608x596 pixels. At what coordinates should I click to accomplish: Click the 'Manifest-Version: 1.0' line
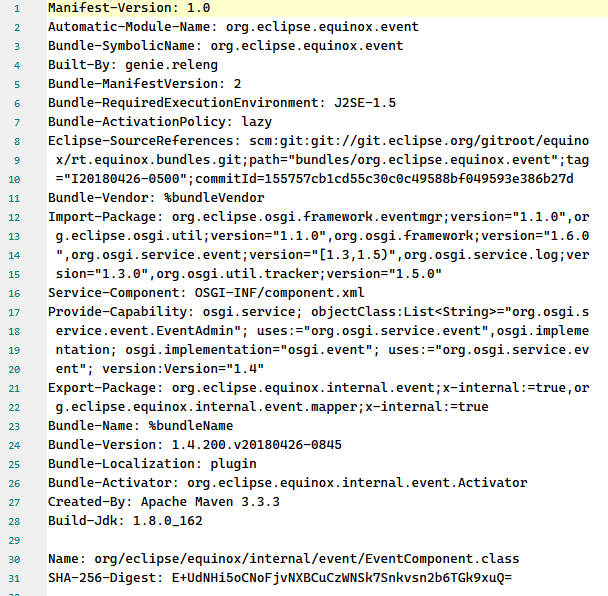click(129, 8)
